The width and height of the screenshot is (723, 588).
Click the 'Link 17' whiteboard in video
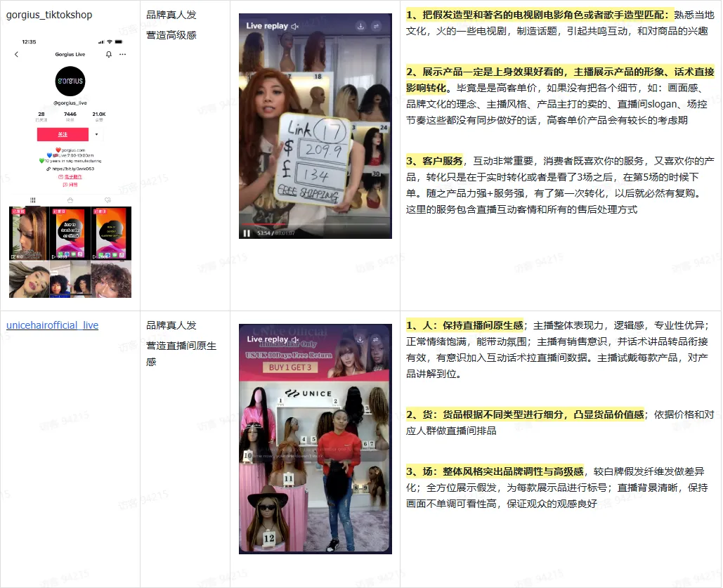tap(313, 157)
